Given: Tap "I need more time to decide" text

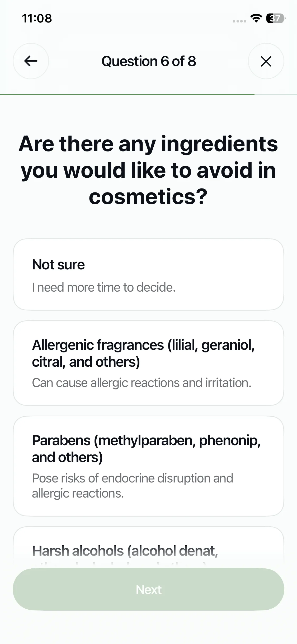Looking at the screenshot, I should pyautogui.click(x=104, y=287).
